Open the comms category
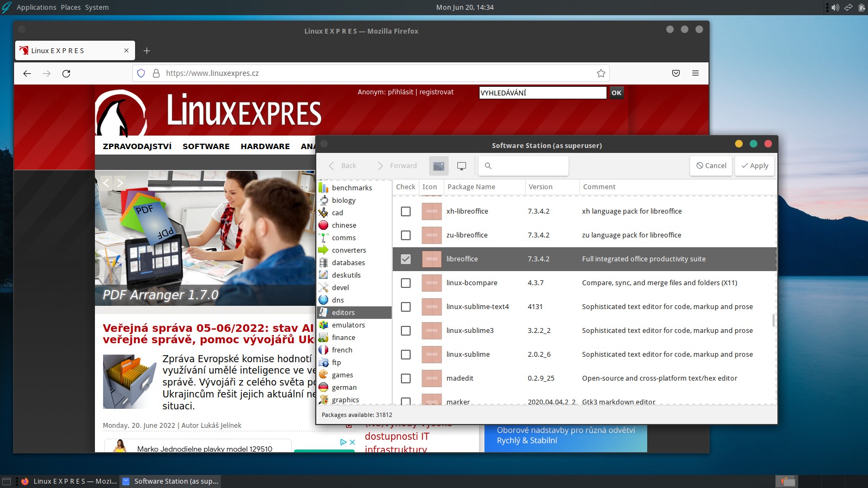Image resolution: width=868 pixels, height=488 pixels. (344, 237)
